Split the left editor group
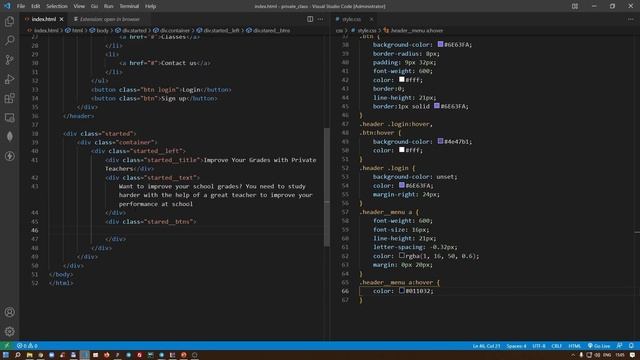Image resolution: width=640 pixels, height=360 pixels. [x=310, y=19]
